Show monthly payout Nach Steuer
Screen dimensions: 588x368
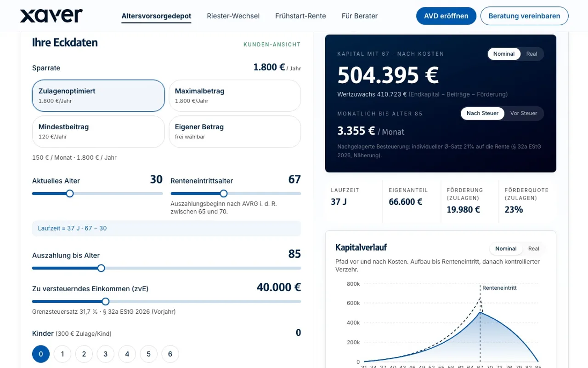483,113
